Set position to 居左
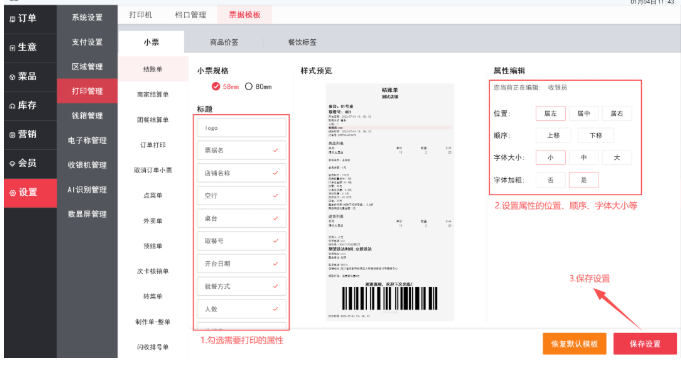The image size is (681, 368). 550,113
